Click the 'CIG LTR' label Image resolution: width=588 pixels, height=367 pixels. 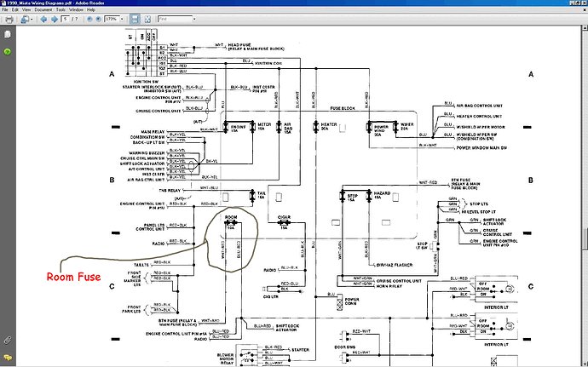point(270,296)
